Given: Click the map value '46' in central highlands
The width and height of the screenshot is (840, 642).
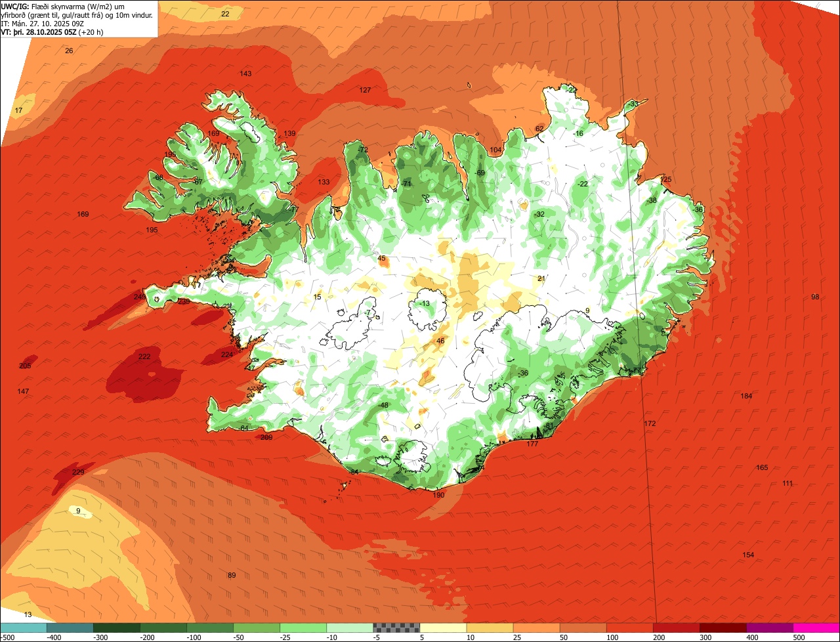Looking at the screenshot, I should click(440, 341).
